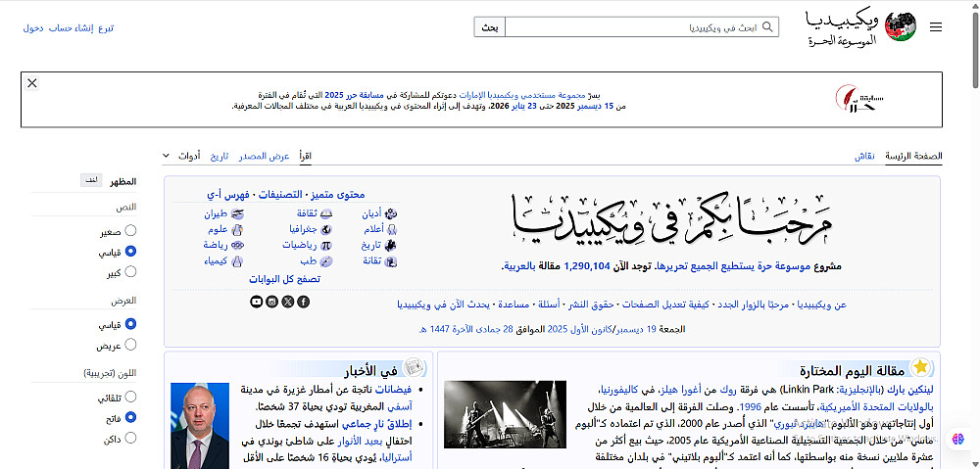
Task: Click the رياضيات pi portal icon
Action: [326, 245]
